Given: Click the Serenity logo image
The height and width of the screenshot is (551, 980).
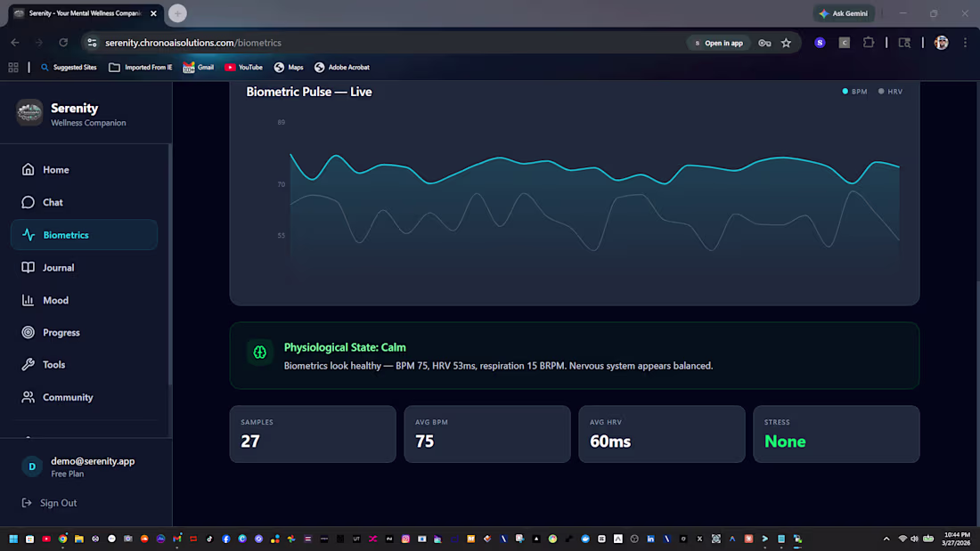Looking at the screenshot, I should (x=29, y=112).
